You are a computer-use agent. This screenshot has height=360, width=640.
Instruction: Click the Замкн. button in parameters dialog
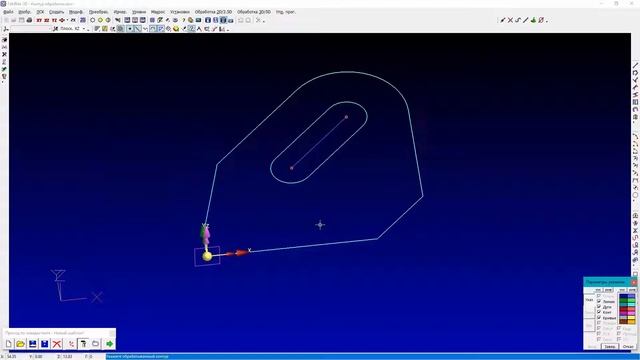[610, 347]
